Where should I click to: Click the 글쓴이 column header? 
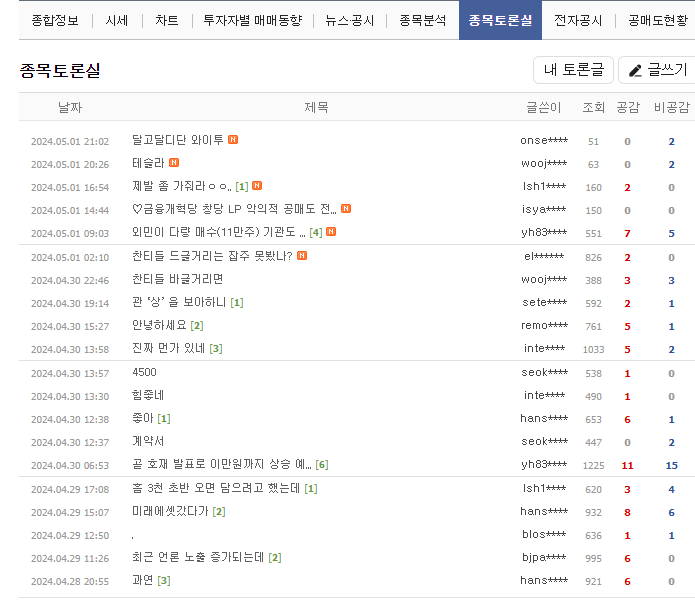[544, 107]
